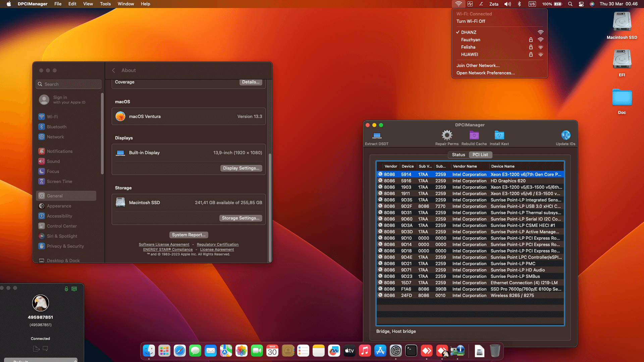The image size is (644, 362).
Task: Turn Wi-Fi Off from the Wi-Fi menu
Action: tap(471, 21)
